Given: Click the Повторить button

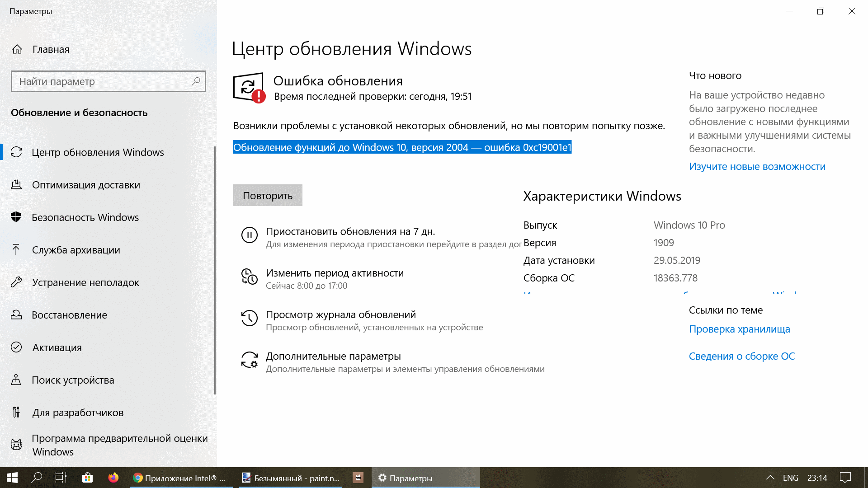Looking at the screenshot, I should point(268,195).
